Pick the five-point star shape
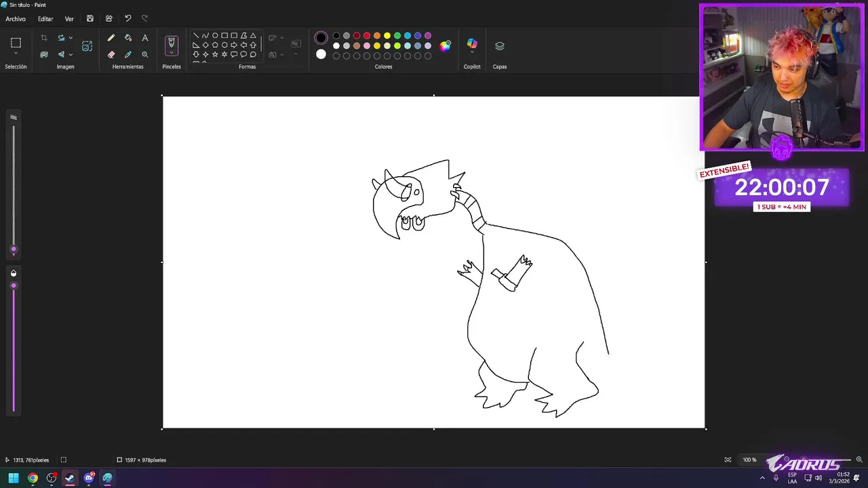Viewport: 868px width, 488px height. point(215,54)
